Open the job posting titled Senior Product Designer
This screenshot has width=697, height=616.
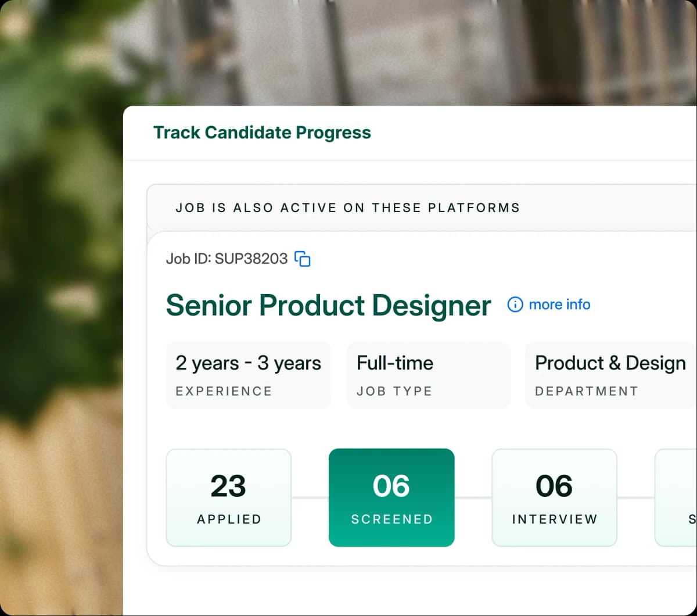pos(328,306)
